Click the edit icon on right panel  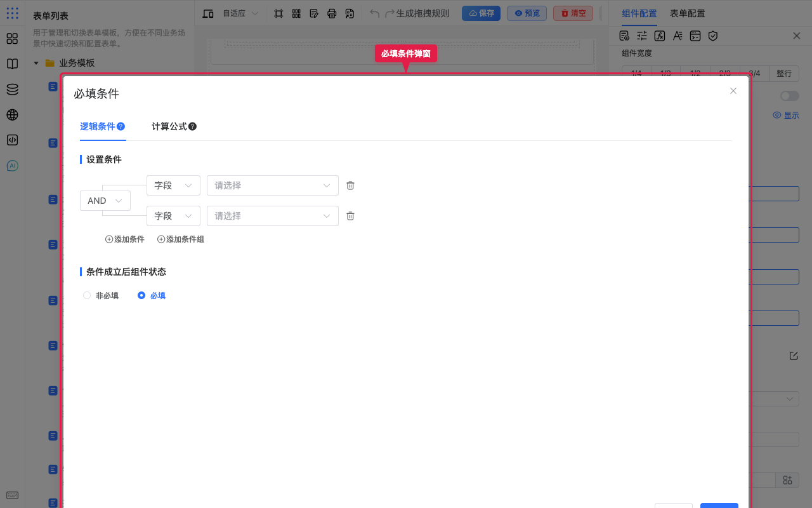(x=794, y=356)
